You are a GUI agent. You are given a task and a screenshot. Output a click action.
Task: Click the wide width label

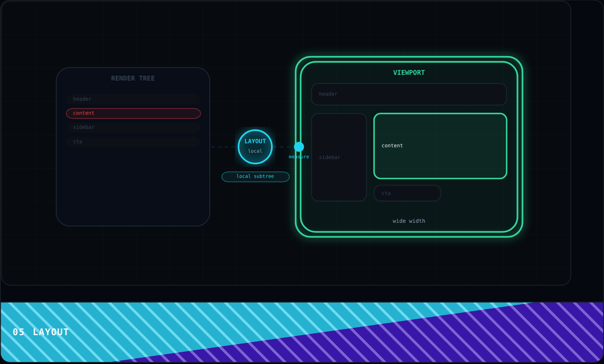tap(409, 221)
